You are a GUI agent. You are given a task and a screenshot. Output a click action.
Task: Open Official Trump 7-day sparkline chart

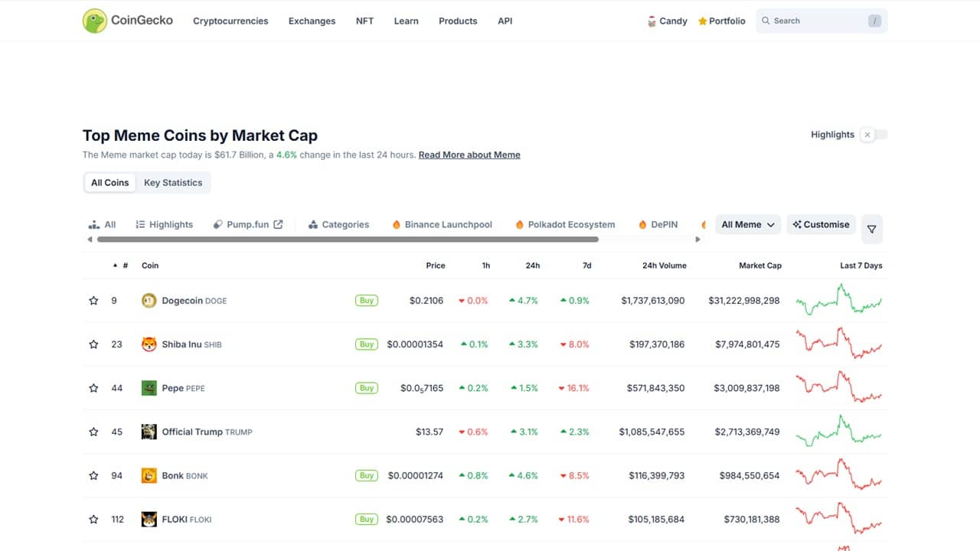pyautogui.click(x=839, y=431)
